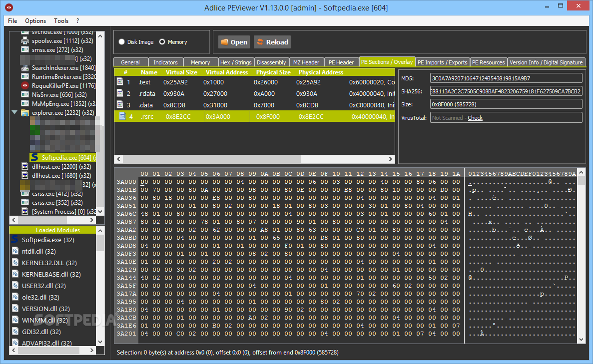Click the PEViewer app icon in title bar

[9, 7]
